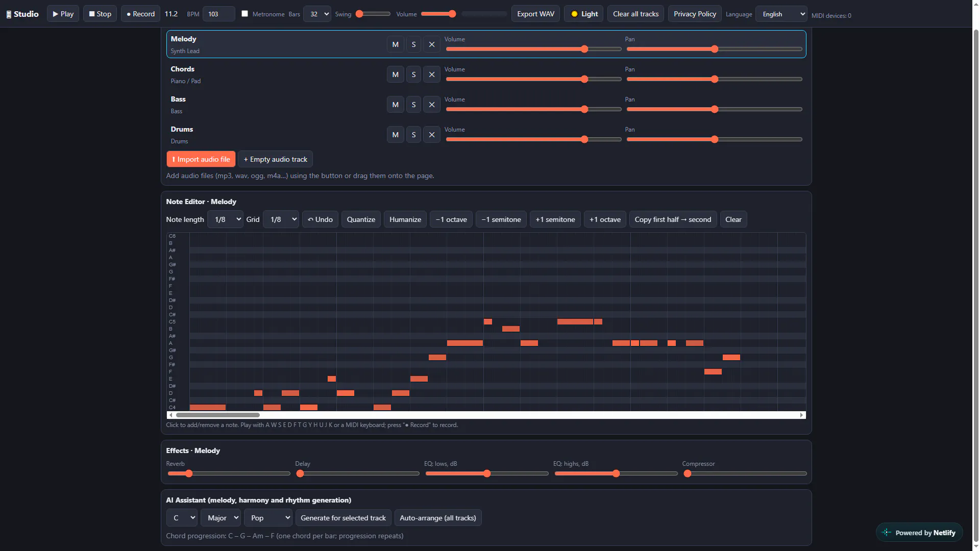
Task: Delete the Chords track with X
Action: tap(432, 74)
